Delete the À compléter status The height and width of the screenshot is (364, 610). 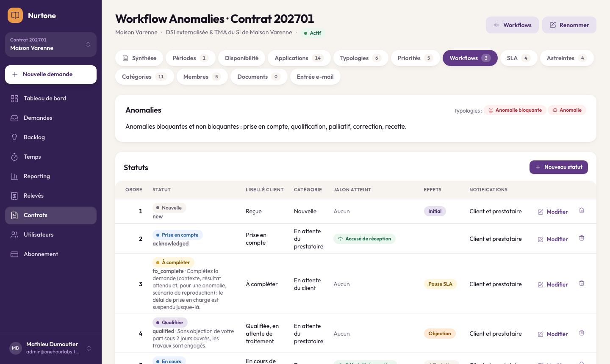(x=582, y=283)
